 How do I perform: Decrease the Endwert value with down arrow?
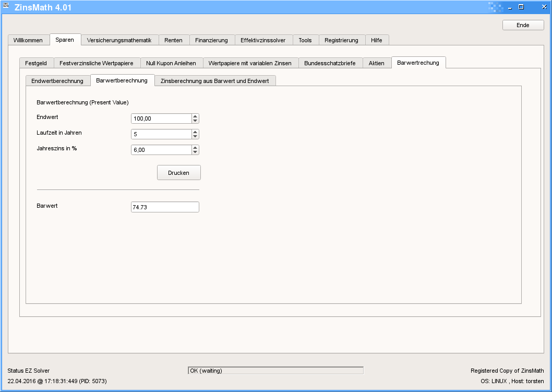pyautogui.click(x=195, y=121)
